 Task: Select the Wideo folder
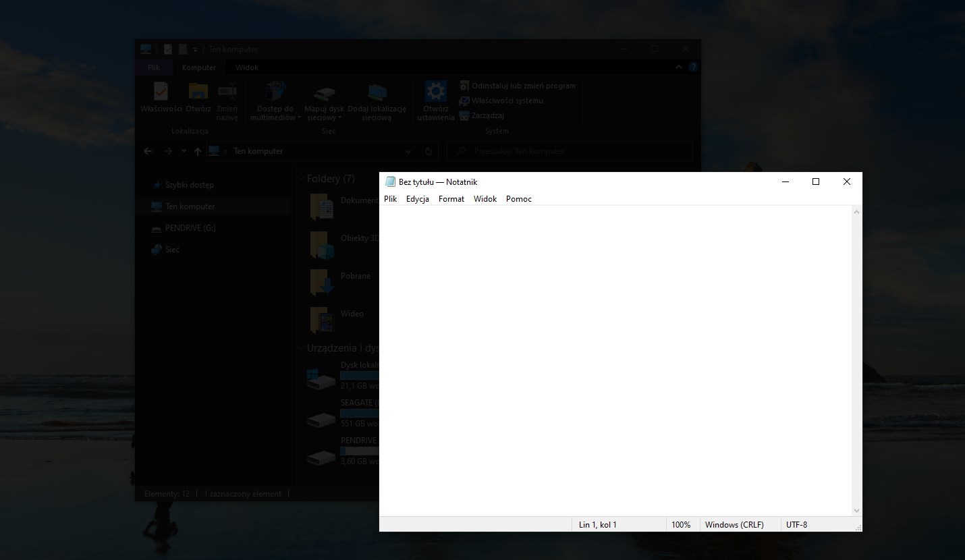[x=337, y=320]
